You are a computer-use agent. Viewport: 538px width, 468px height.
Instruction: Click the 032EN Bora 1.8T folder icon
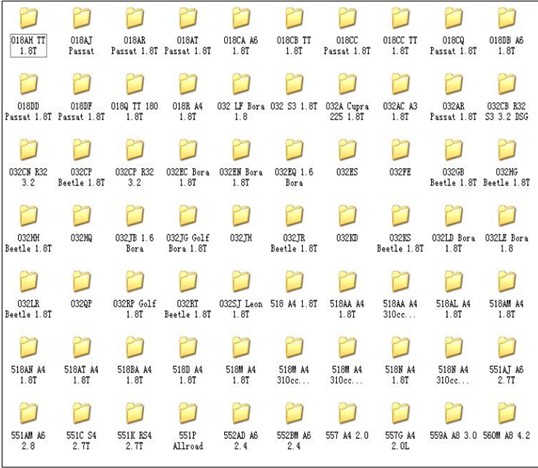click(x=241, y=150)
